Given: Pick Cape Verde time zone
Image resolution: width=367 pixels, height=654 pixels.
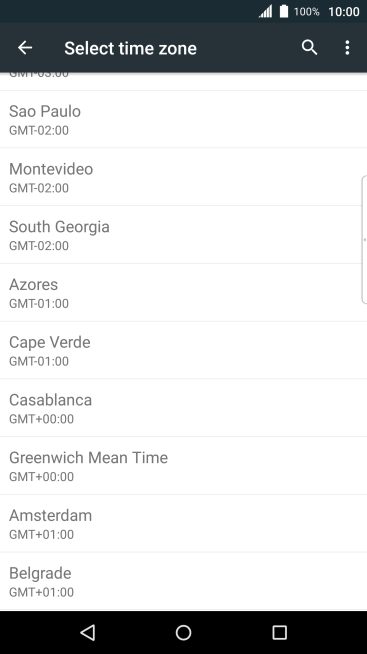Looking at the screenshot, I should (184, 350).
